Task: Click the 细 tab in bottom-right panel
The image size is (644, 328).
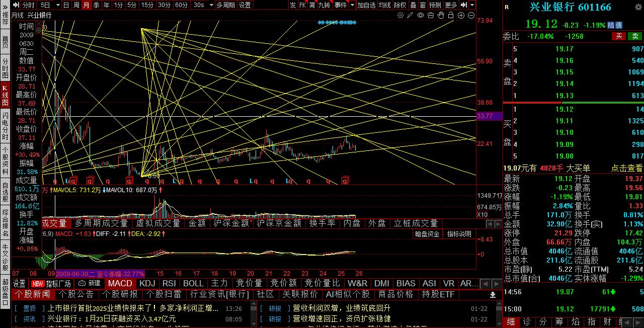Action: [511, 322]
